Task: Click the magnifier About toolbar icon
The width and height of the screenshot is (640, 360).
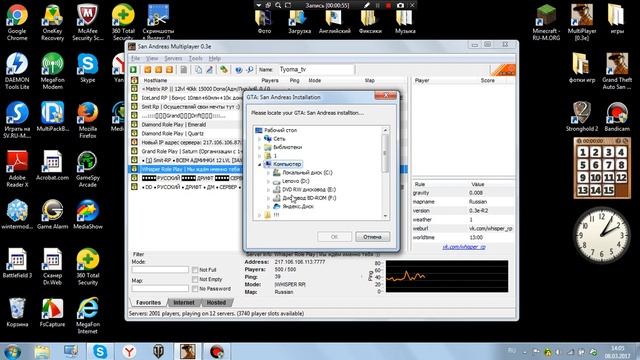Action: pyautogui.click(x=249, y=70)
